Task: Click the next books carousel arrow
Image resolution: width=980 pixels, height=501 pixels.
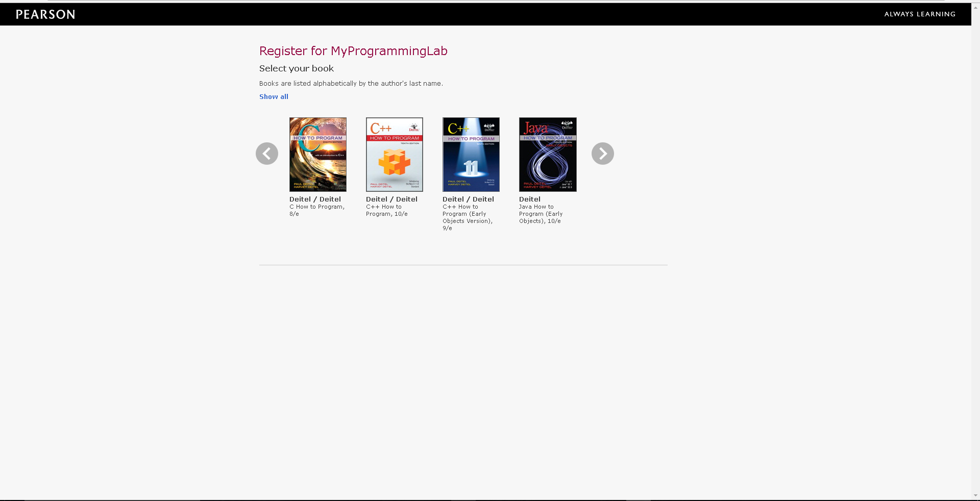Action: point(603,154)
